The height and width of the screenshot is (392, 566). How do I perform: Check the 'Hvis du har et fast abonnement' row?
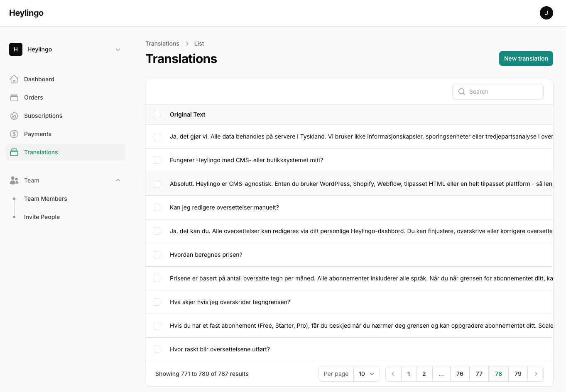pyautogui.click(x=157, y=326)
